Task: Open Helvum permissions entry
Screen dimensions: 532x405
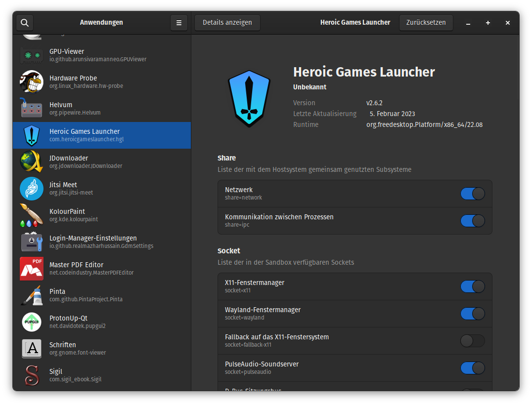Action: click(x=102, y=109)
